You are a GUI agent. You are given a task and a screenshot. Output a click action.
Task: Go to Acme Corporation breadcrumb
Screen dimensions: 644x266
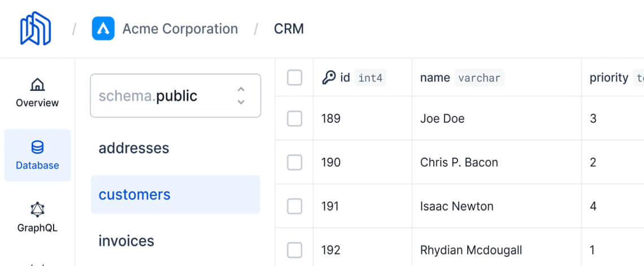point(180,29)
